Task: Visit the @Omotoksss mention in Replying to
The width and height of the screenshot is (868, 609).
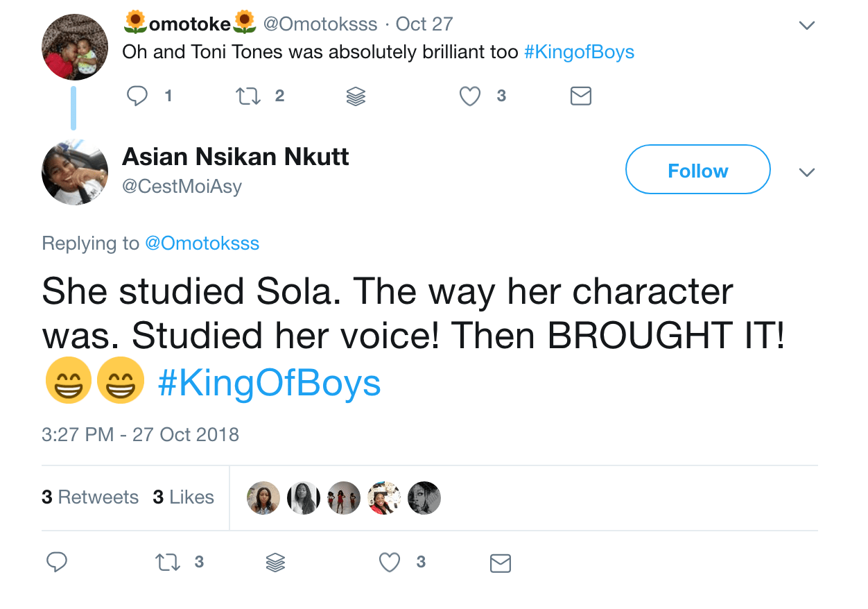Action: 202,243
